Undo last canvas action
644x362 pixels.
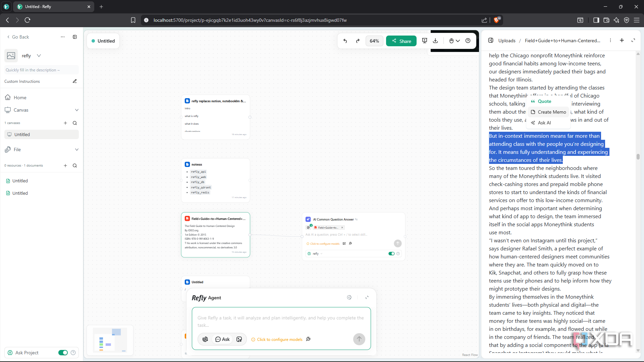(x=345, y=41)
